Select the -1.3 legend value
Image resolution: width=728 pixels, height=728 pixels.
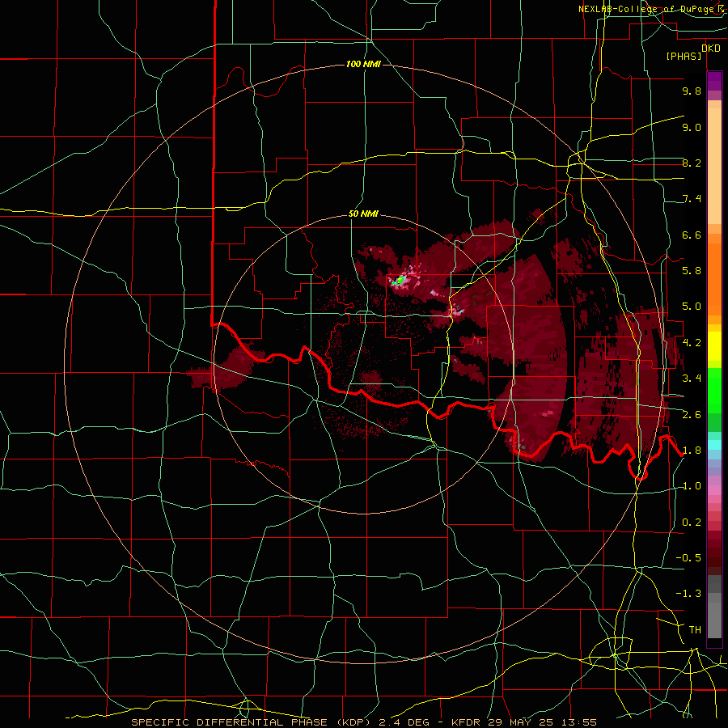[688, 594]
